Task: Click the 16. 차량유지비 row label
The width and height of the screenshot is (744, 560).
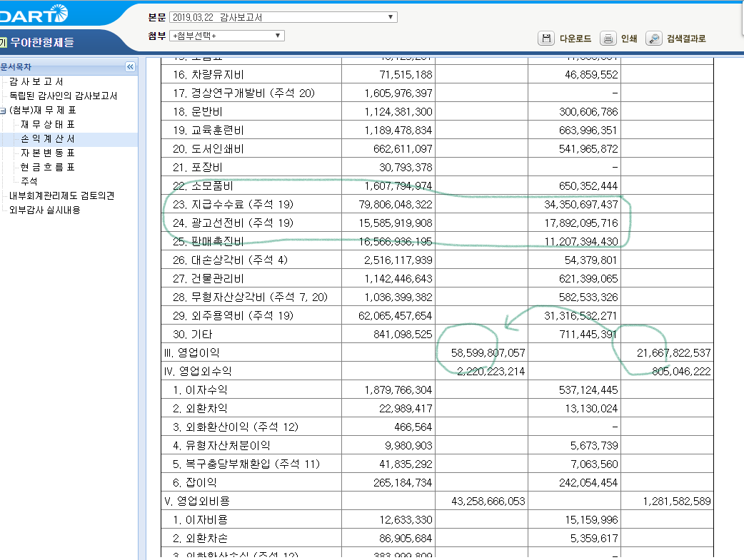Action: pos(208,74)
